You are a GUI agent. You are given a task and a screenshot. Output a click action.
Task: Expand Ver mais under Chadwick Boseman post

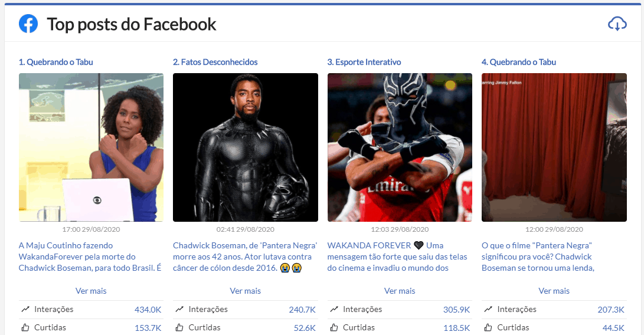tap(245, 291)
